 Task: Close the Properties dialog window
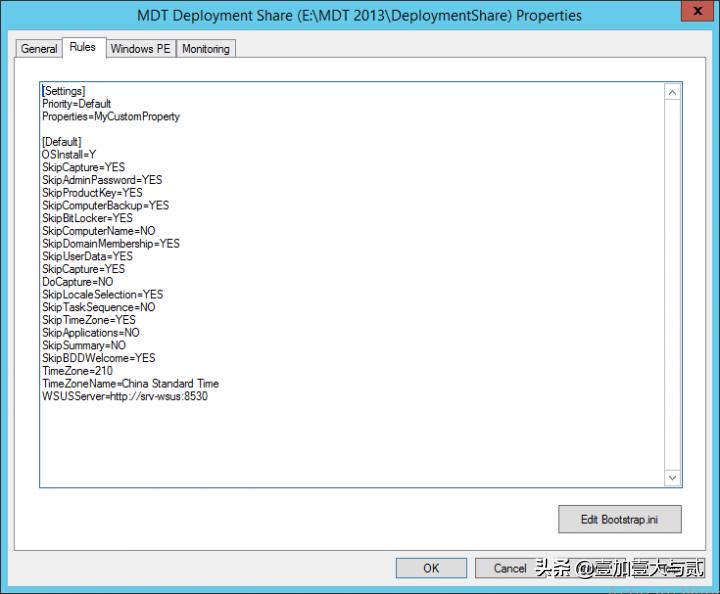pyautogui.click(x=697, y=11)
